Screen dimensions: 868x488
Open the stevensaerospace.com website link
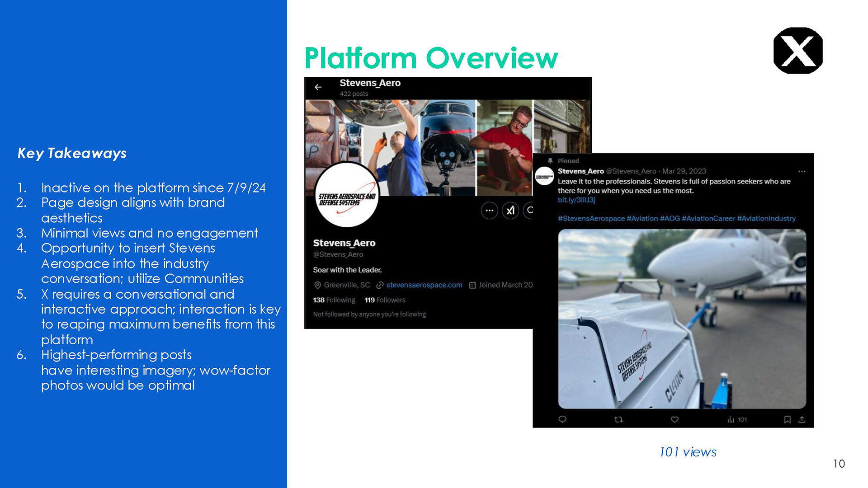424,285
